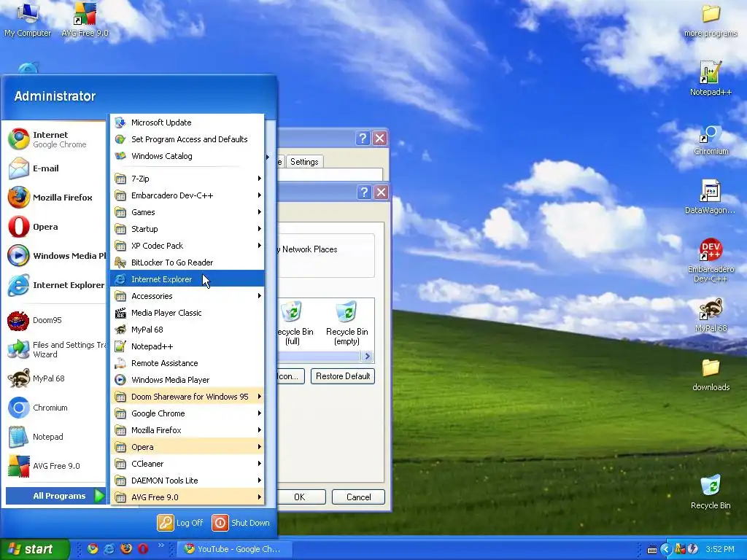
Task: Expand Google Chrome program folder
Action: pyautogui.click(x=187, y=413)
